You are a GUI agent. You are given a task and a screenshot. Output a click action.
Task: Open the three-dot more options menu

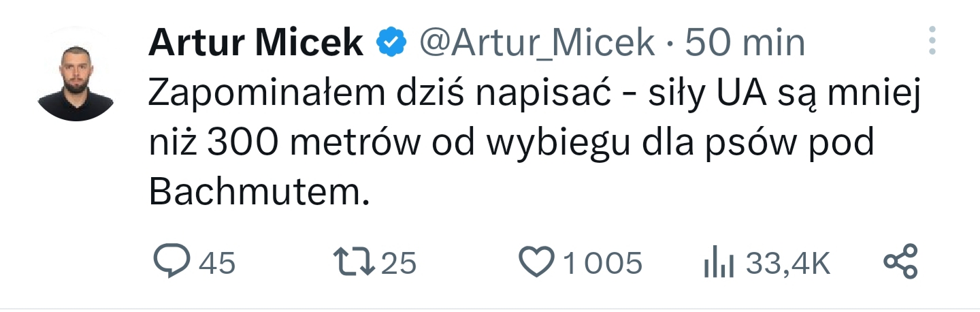pos(932,41)
